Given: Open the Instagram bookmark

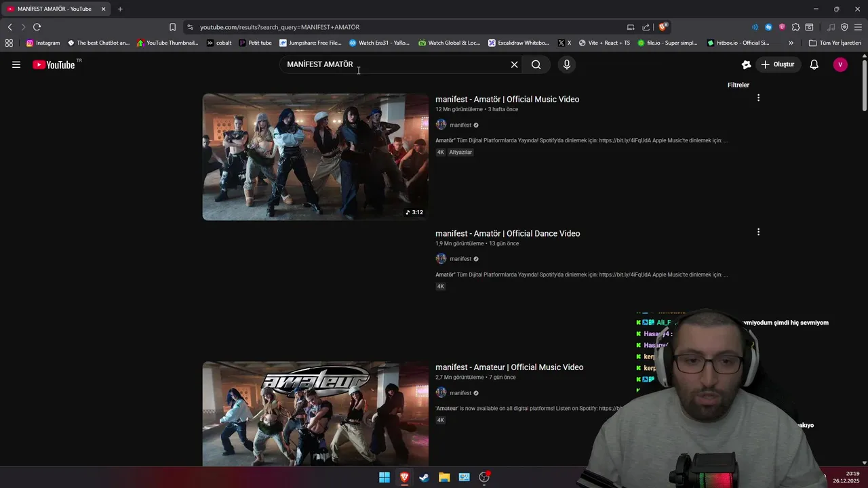Looking at the screenshot, I should [x=43, y=43].
